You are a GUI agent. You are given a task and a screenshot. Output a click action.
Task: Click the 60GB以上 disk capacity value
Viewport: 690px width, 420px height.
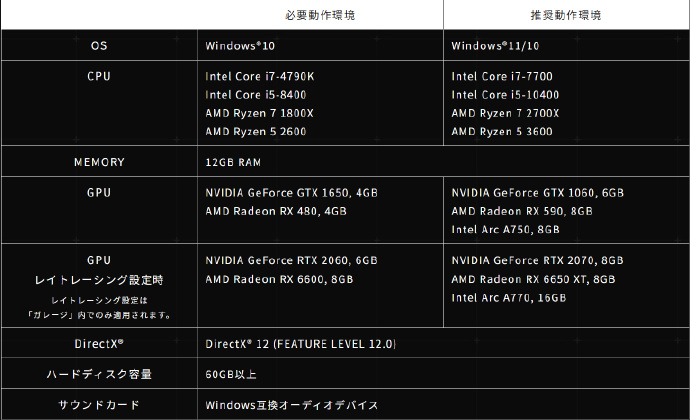(229, 374)
